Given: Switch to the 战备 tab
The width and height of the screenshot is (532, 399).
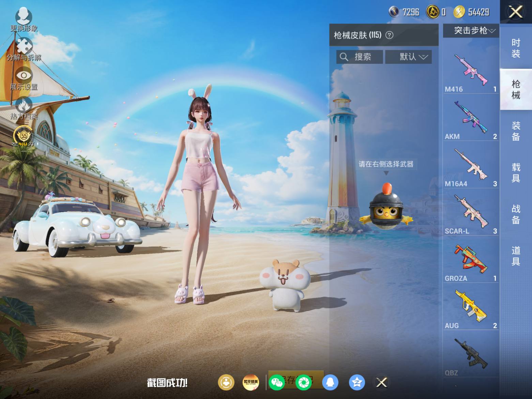Looking at the screenshot, I should [x=516, y=214].
